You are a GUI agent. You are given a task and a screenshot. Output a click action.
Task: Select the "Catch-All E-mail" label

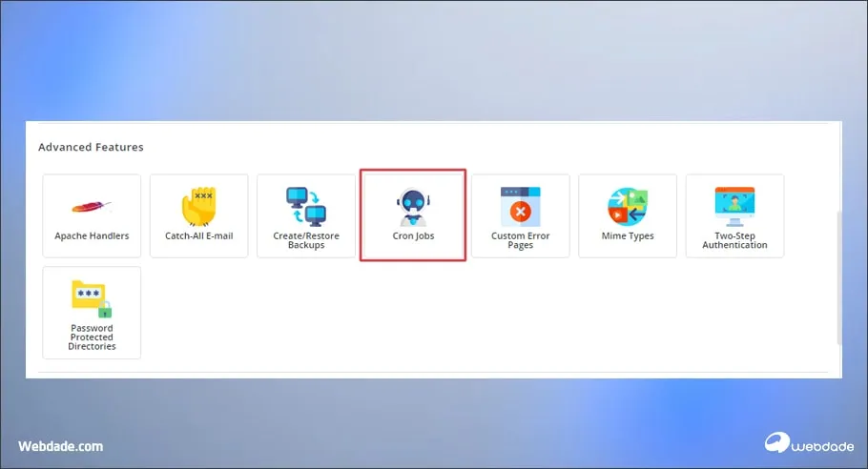198,235
